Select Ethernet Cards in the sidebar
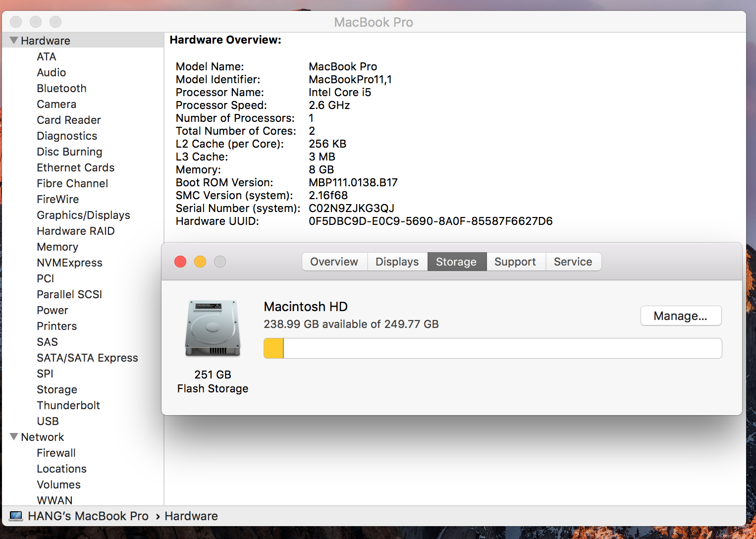Image resolution: width=756 pixels, height=539 pixels. pos(76,167)
